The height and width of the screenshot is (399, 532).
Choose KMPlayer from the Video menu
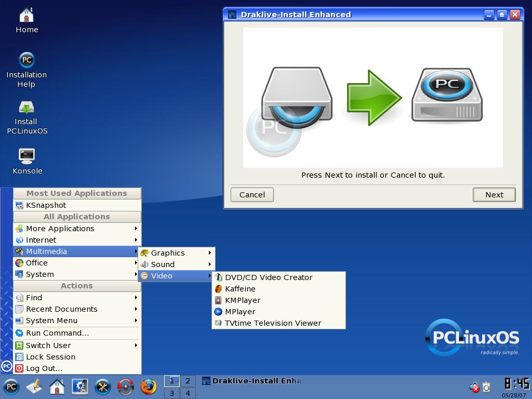pos(278,300)
